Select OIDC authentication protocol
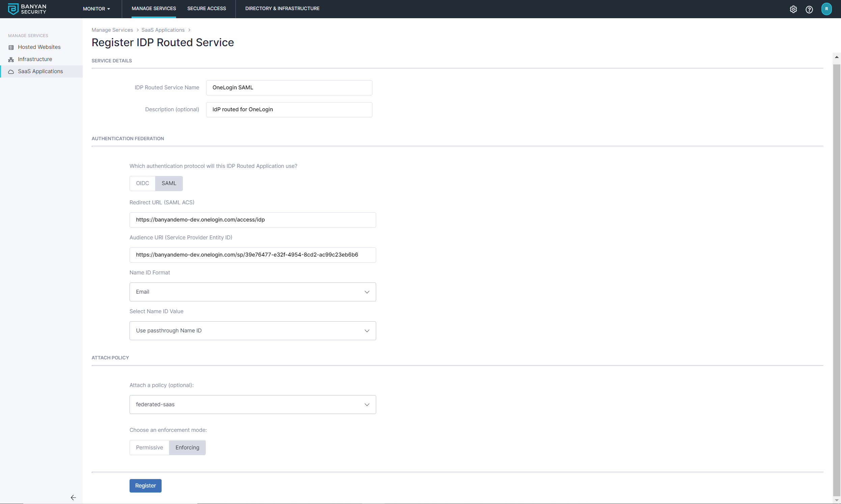Screen dimensions: 841x504 point(142,183)
